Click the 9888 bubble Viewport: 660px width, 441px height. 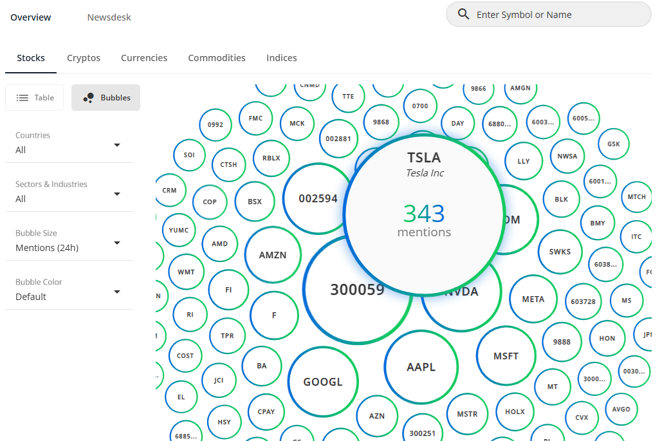(562, 342)
